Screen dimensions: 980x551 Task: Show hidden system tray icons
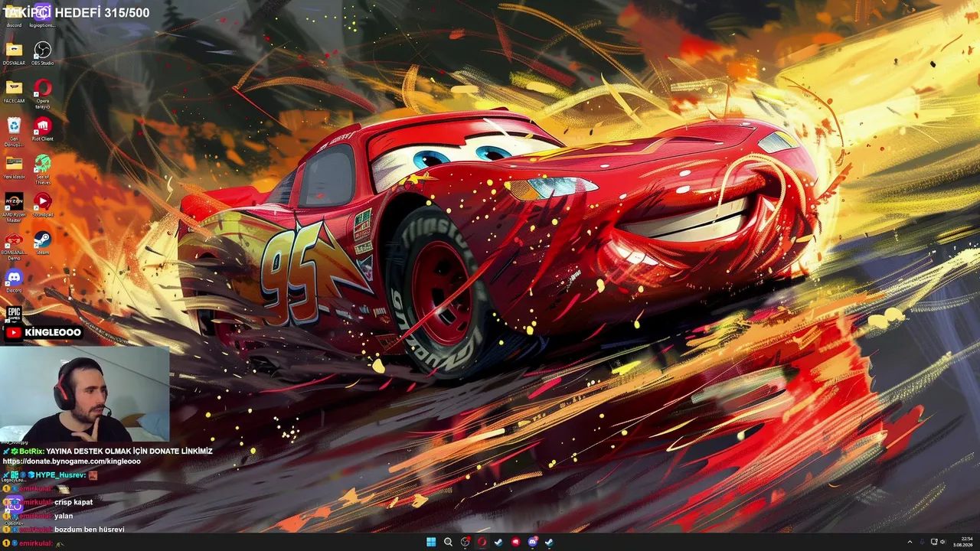tap(910, 542)
